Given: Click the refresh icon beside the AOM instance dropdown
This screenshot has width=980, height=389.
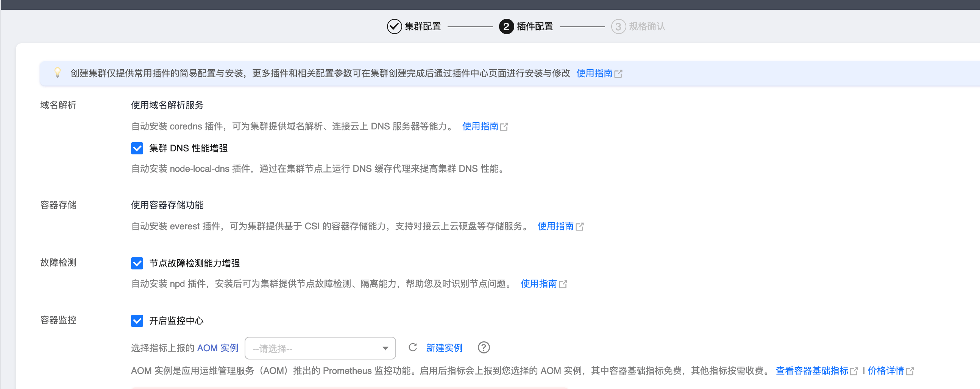Looking at the screenshot, I should click(x=412, y=347).
